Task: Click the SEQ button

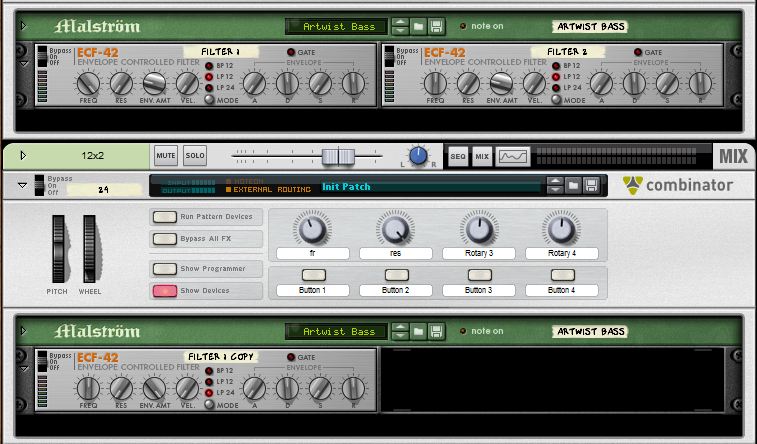Action: 458,156
